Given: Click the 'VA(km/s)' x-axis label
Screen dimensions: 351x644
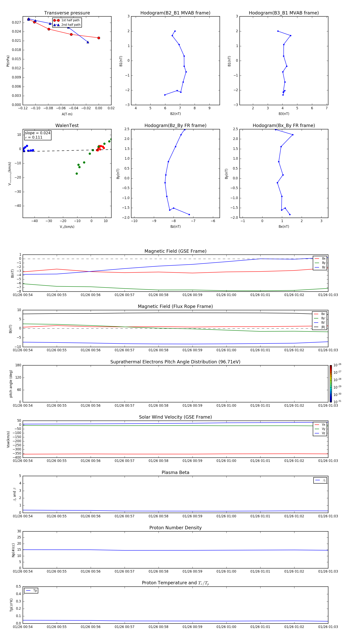Looking at the screenshot, I should [67, 227].
